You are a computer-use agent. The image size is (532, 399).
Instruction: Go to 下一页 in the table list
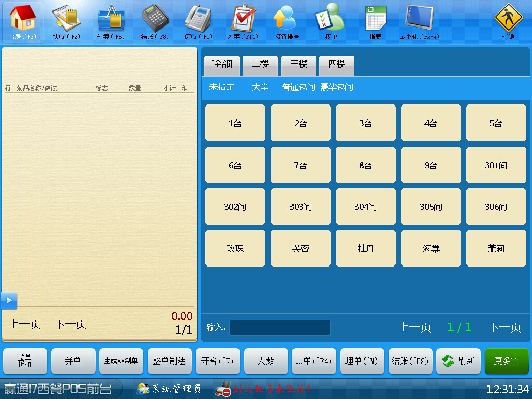coord(504,327)
